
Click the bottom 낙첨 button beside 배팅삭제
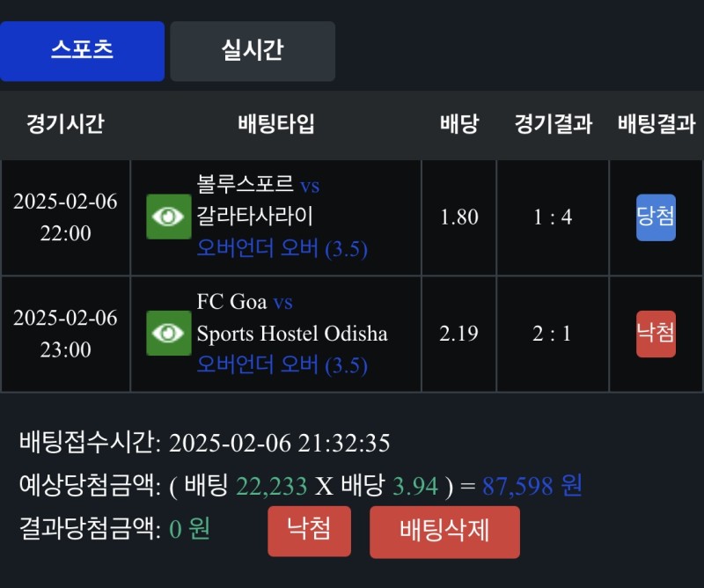pyautogui.click(x=309, y=530)
